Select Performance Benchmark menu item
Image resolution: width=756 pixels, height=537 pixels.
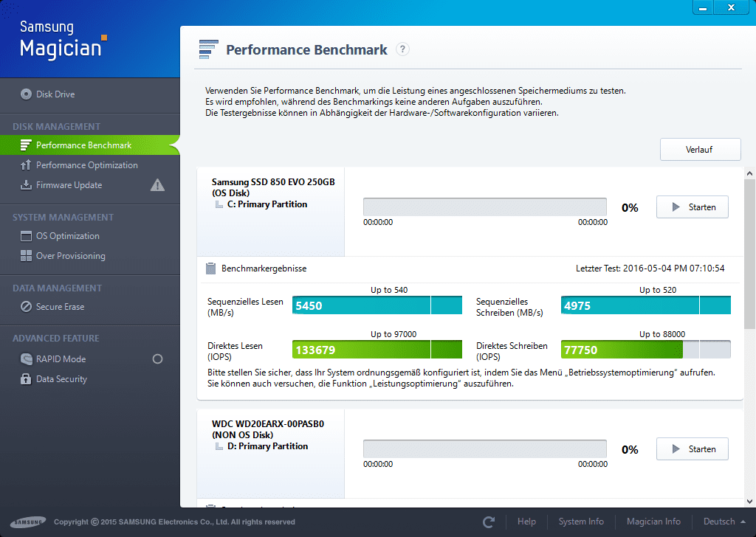89,145
